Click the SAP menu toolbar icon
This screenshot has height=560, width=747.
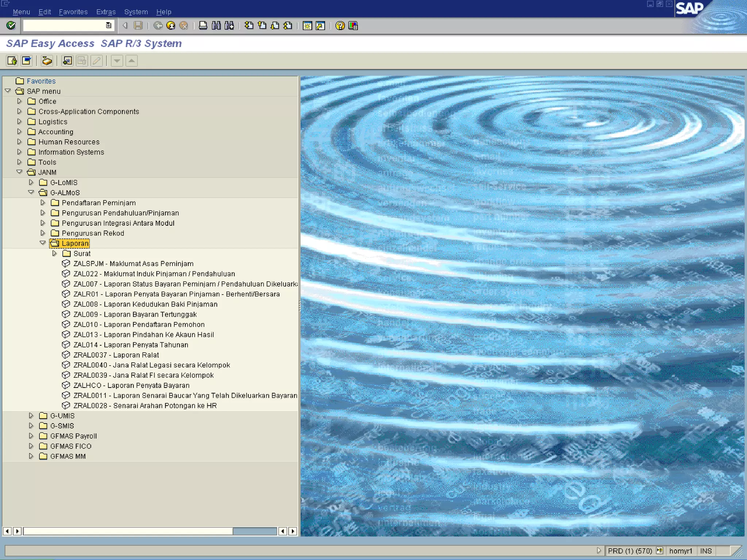pyautogui.click(x=27, y=61)
